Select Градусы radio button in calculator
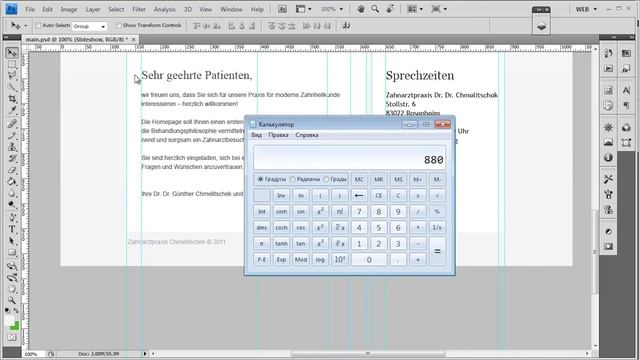Image resolution: width=640 pixels, height=360 pixels. pos(260,179)
